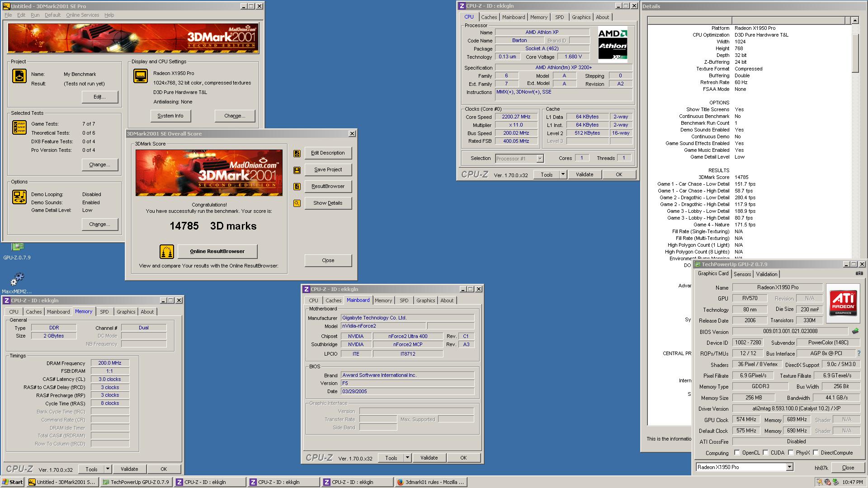The width and height of the screenshot is (868, 488).
Task: Click the Edit Description button
Action: 328,153
